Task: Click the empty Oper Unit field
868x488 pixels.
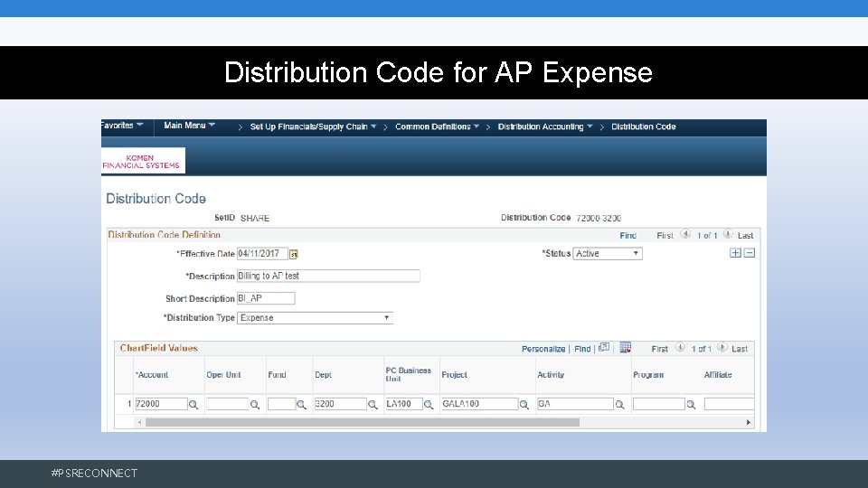Action: 228,404
